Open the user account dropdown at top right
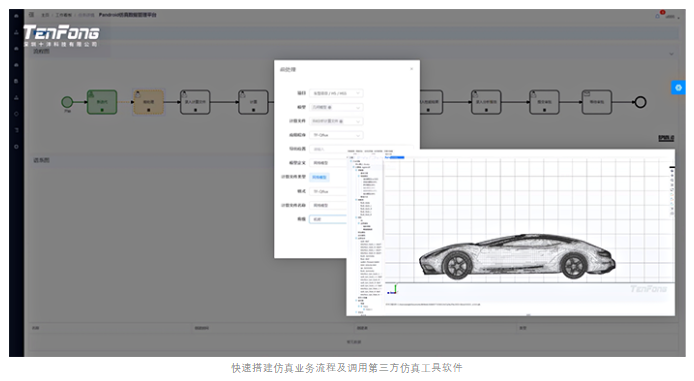Image resolution: width=694 pixels, height=381 pixels. coord(672,17)
